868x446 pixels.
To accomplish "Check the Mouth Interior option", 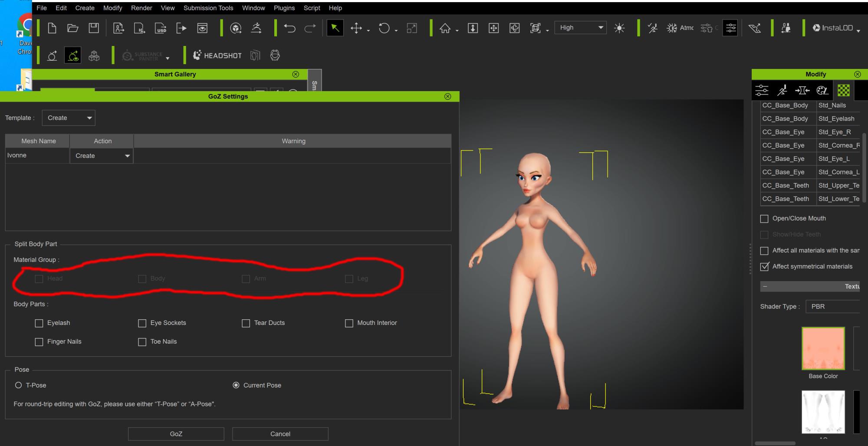I will tap(349, 323).
